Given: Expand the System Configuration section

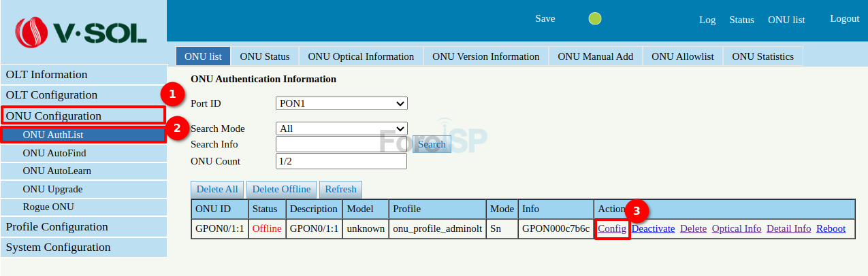Looking at the screenshot, I should tap(58, 247).
